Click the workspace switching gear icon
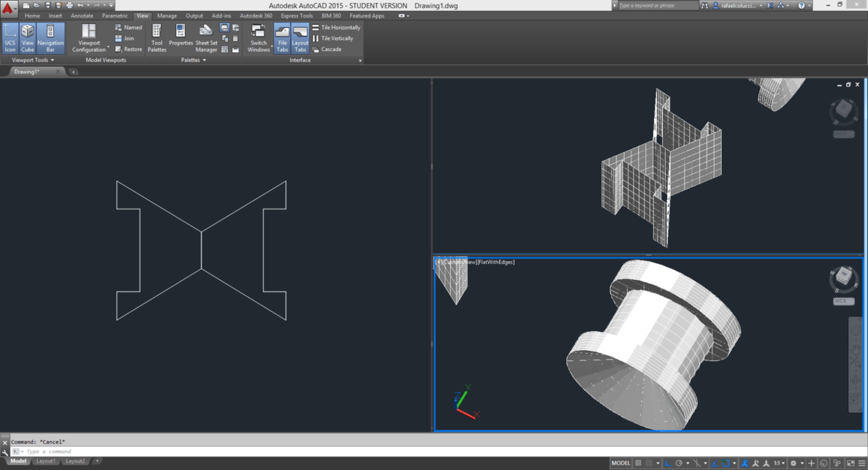The width and height of the screenshot is (868, 470). pos(793,463)
